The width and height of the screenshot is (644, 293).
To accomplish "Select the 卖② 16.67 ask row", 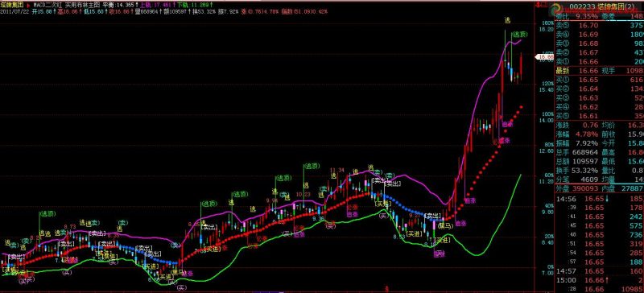I will click(x=600, y=52).
